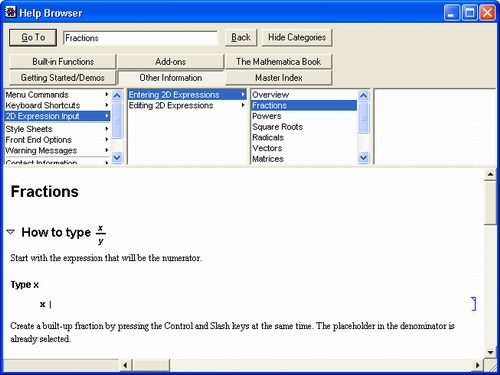Click third column scroll up arrow
Viewport: 500px width, 375px height.
tap(363, 96)
